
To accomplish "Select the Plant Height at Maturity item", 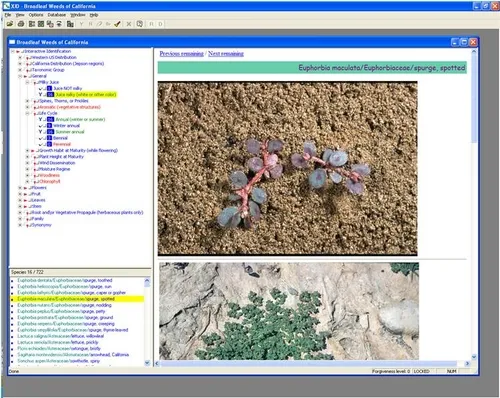I will coord(60,157).
